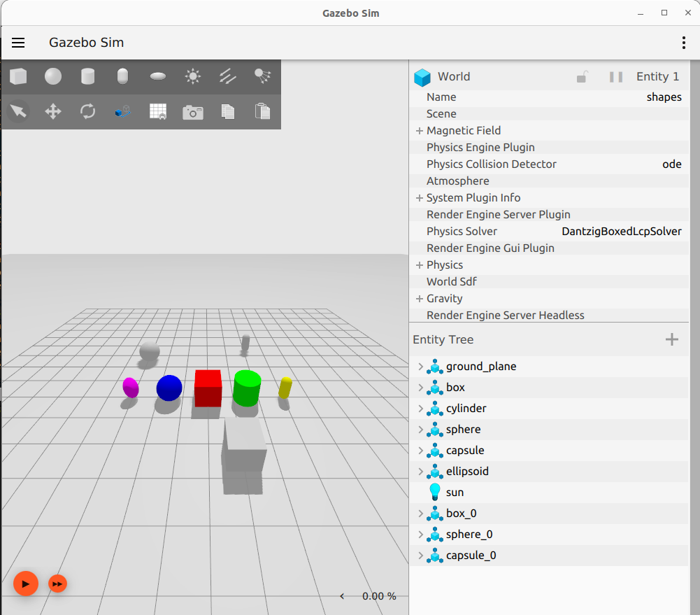Viewport: 700px width, 615px height.
Task: Insert a capsule shape from the toolbar
Action: coord(123,76)
